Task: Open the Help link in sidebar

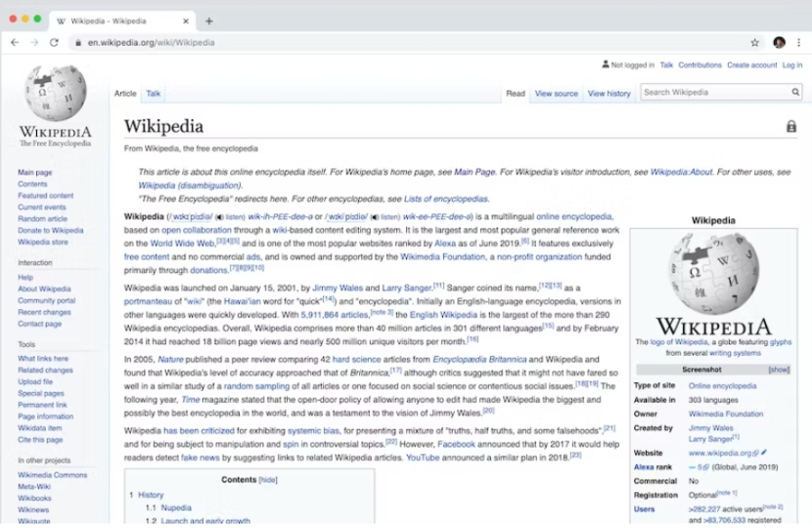Action: tap(25, 278)
